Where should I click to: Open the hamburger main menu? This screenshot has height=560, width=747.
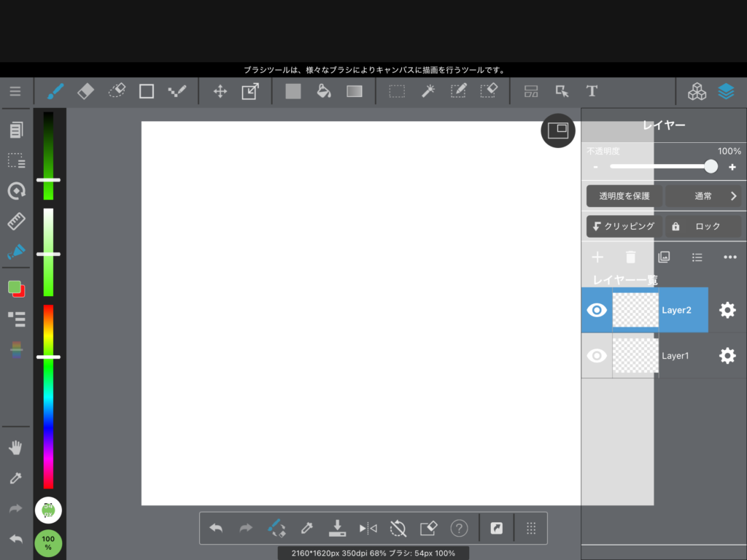[x=15, y=91]
